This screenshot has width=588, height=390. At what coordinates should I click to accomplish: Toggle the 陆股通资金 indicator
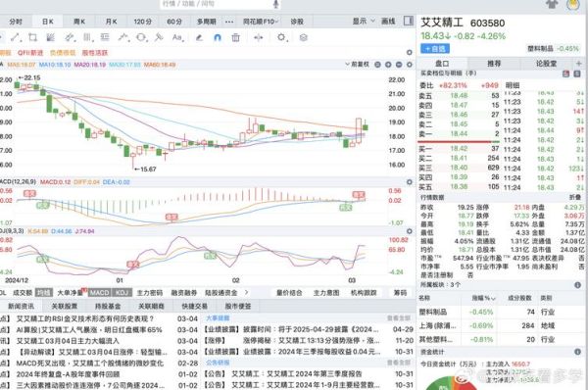coord(221,292)
